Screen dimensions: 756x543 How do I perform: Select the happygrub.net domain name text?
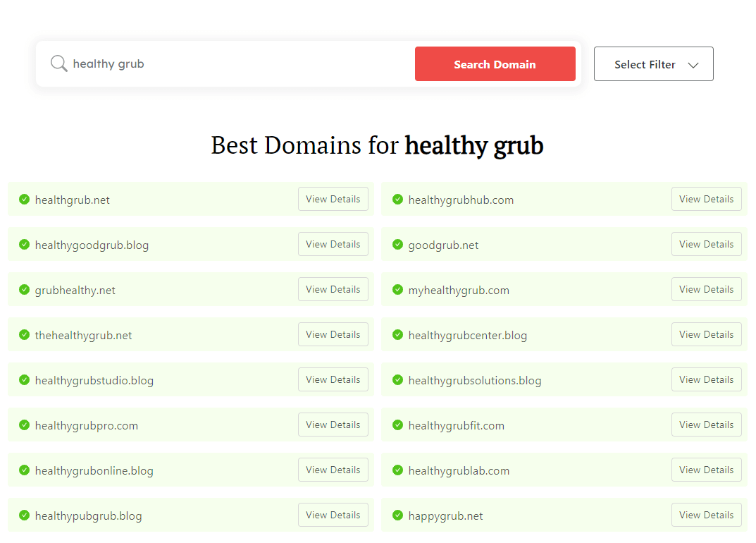tap(445, 516)
